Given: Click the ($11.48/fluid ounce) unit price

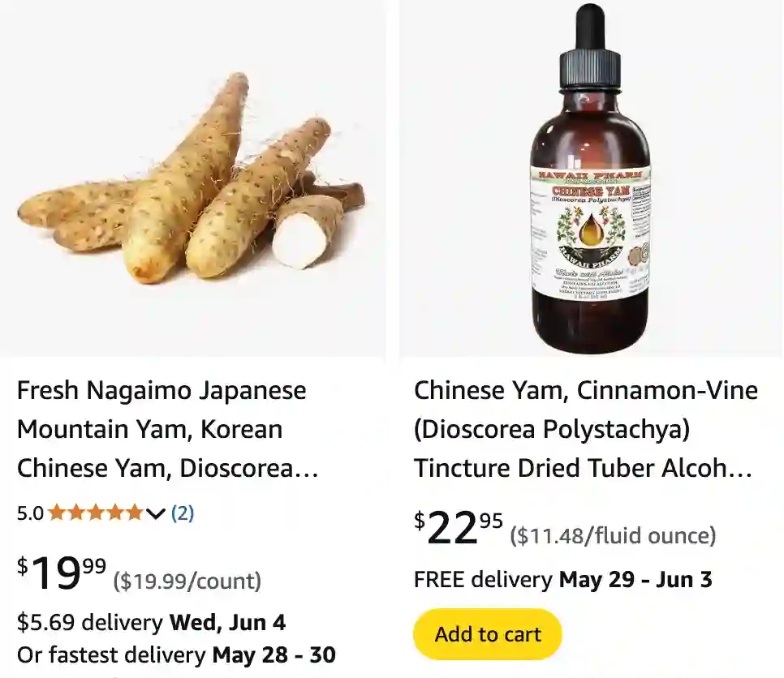Looking at the screenshot, I should tap(613, 535).
